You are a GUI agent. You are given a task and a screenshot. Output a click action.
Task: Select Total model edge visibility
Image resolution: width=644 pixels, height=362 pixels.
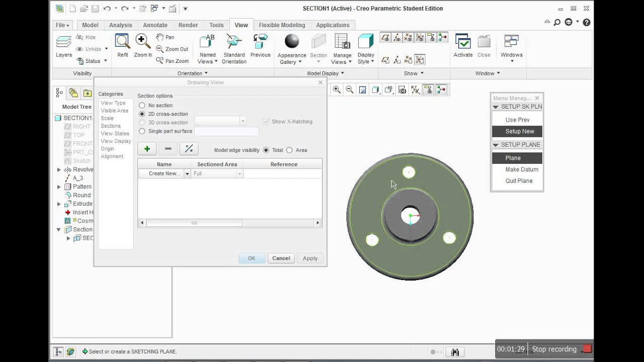[266, 150]
